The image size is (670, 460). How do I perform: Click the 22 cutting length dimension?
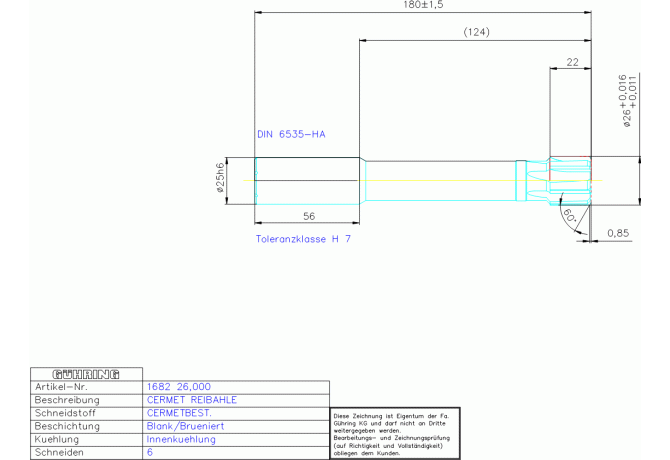tap(572, 62)
